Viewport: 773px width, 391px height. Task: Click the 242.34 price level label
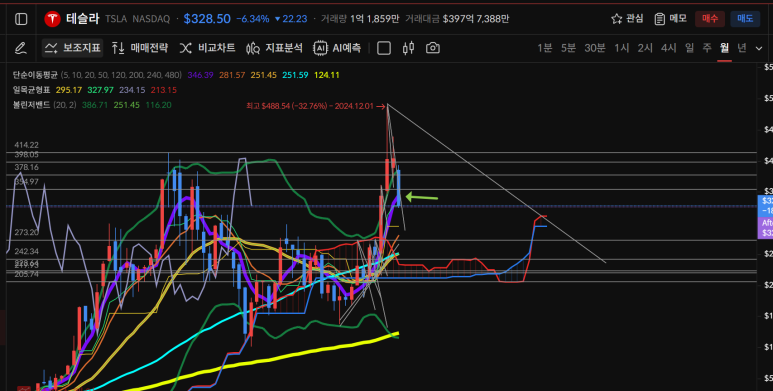point(27,251)
